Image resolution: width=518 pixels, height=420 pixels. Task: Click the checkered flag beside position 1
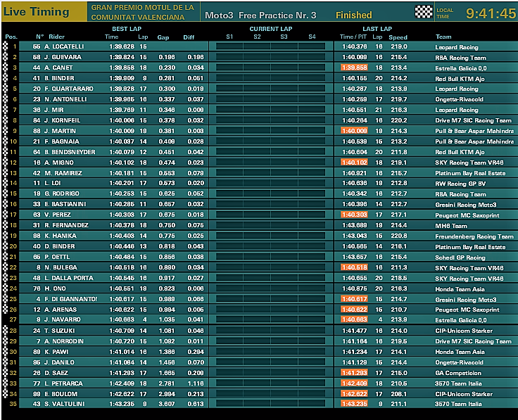click(5, 46)
